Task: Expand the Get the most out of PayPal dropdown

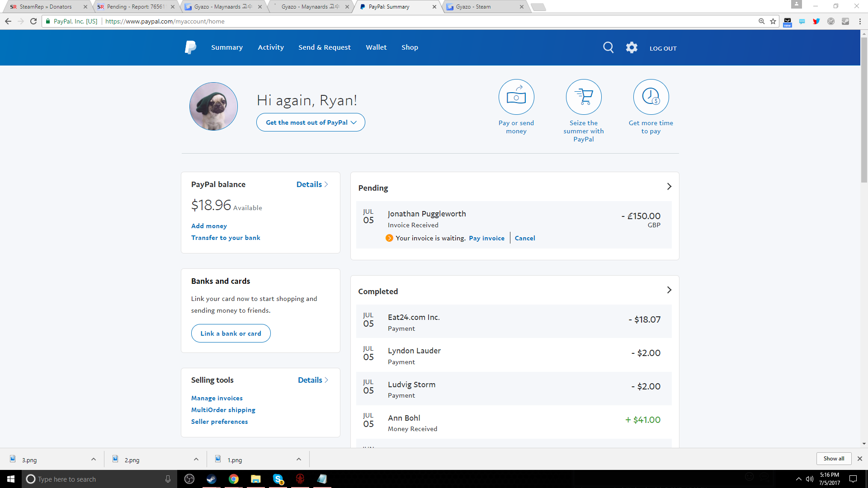Action: [311, 122]
